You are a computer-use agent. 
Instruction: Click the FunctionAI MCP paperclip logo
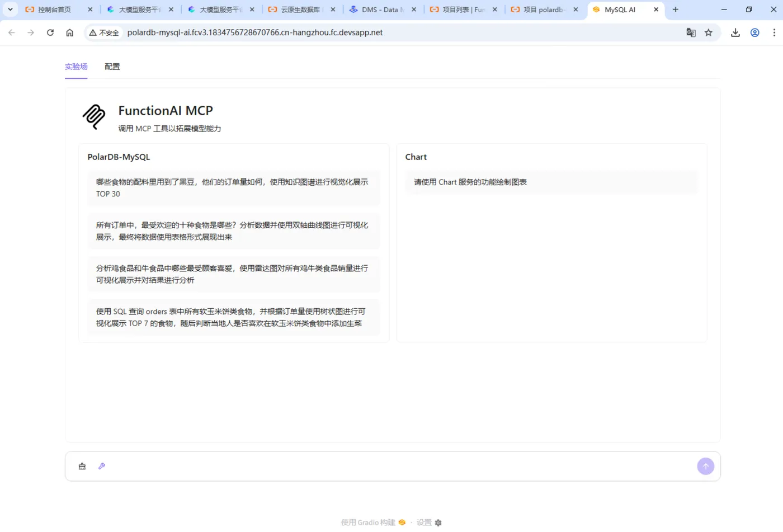click(x=94, y=116)
